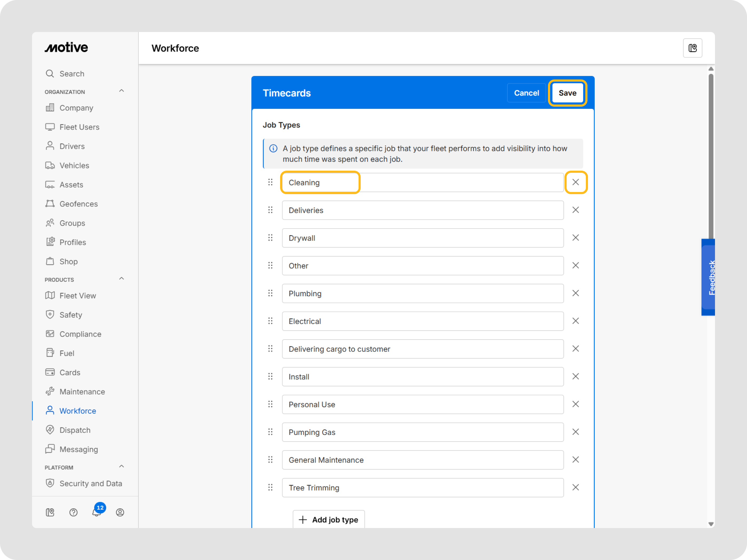Click the Deliveries job type field

point(423,210)
